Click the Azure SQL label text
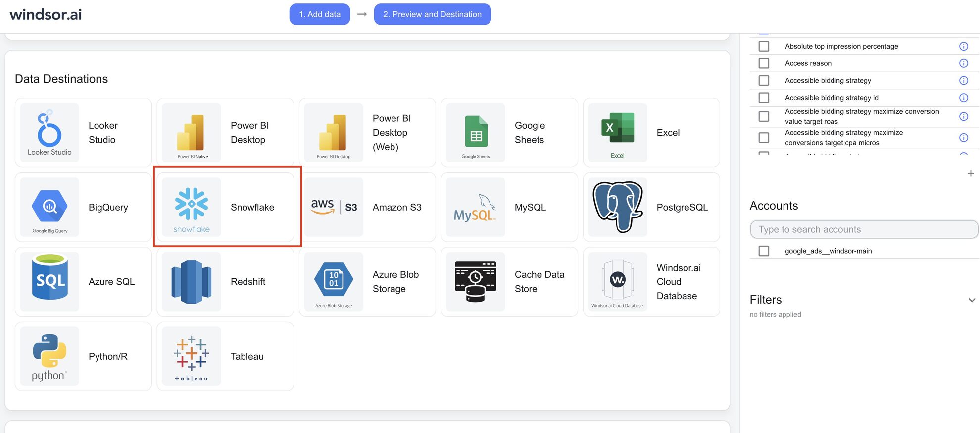 (x=111, y=281)
